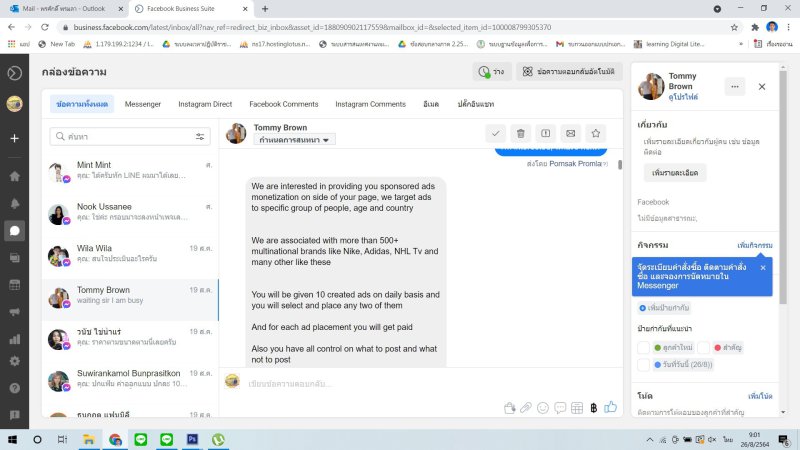The height and width of the screenshot is (450, 800).
Task: Switch to the Instagram Direct tab
Action: pos(205,104)
